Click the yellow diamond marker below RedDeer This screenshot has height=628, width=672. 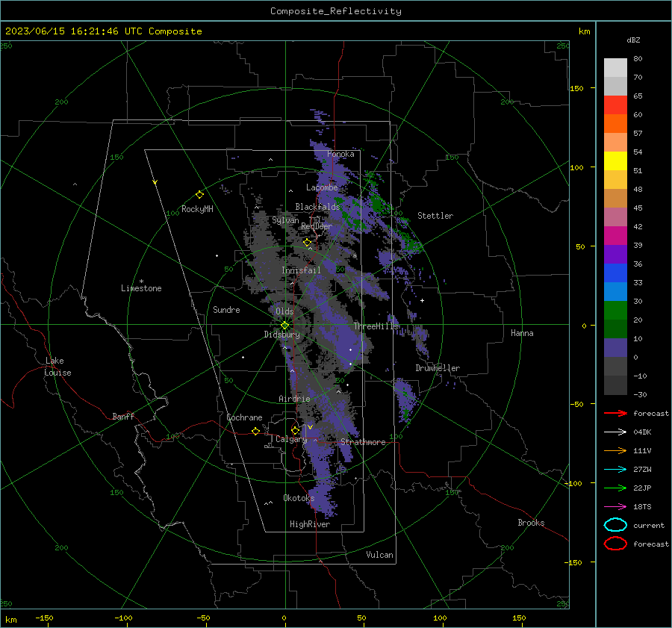[307, 243]
